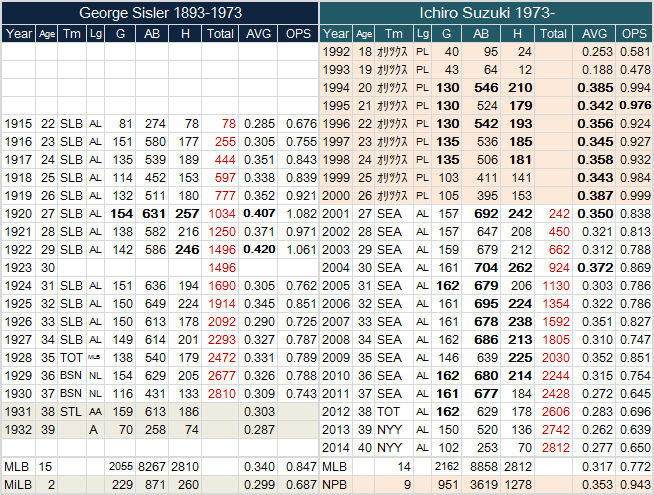Click Sisler's year cell 1923

(x=18, y=267)
